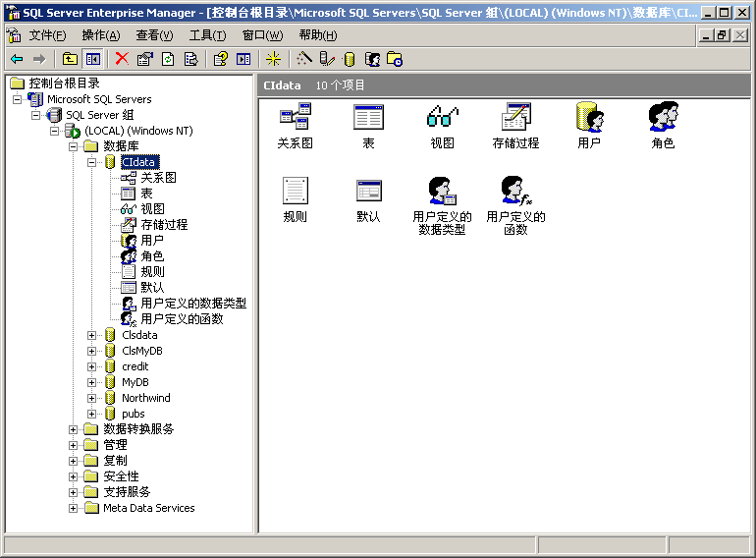Viewport: 756px width, 558px height.
Task: Expand the 安全性 folder
Action: 73,477
